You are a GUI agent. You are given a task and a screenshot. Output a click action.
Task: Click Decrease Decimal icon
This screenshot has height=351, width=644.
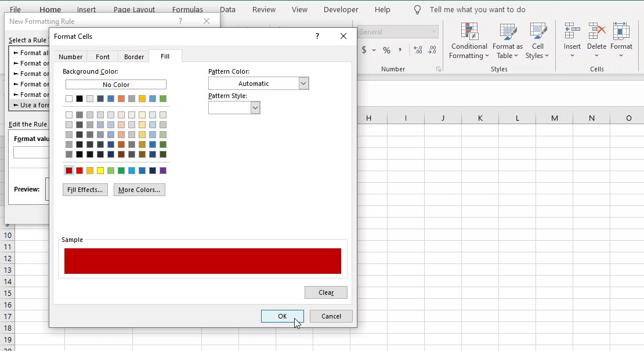pyautogui.click(x=432, y=50)
